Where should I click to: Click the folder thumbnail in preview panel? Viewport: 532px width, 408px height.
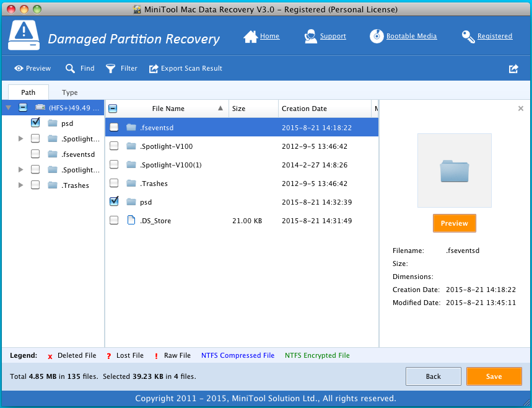[x=455, y=171]
